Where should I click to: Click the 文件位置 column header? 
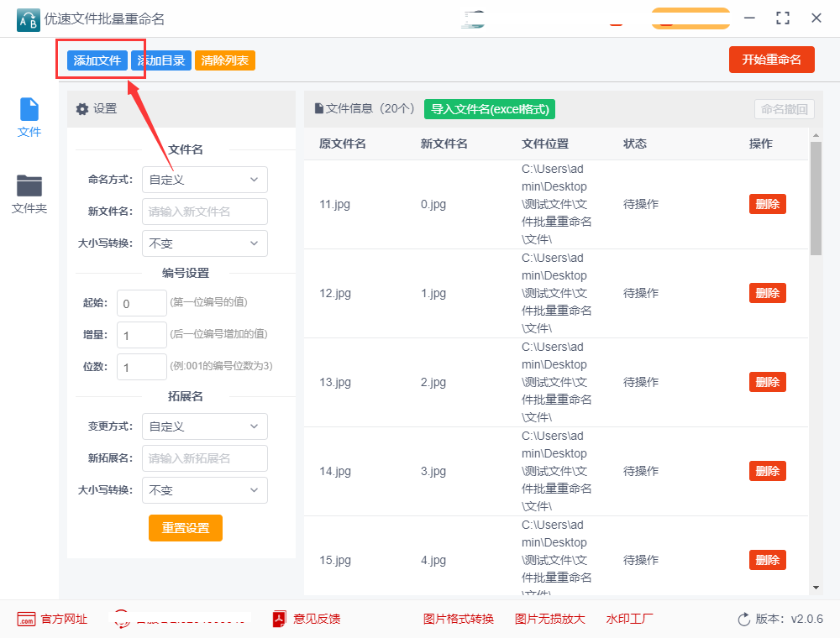[x=545, y=144]
